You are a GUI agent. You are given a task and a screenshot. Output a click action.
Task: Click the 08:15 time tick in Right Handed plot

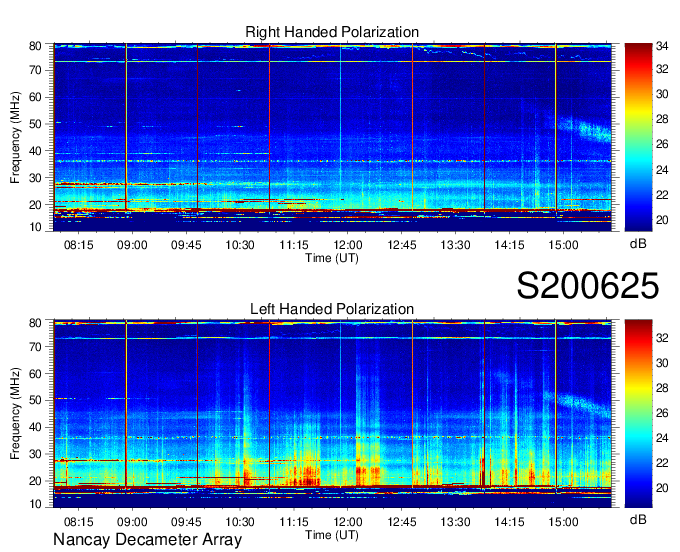(78, 245)
